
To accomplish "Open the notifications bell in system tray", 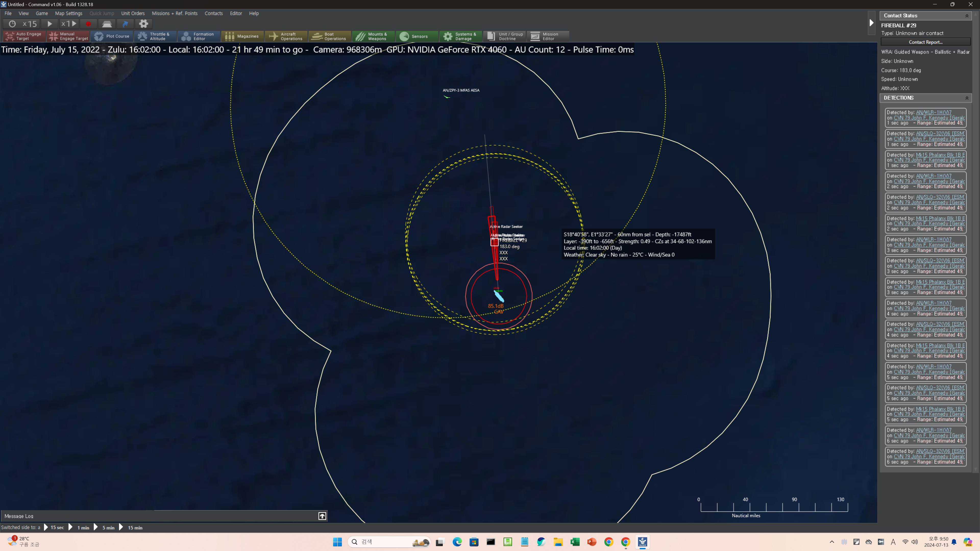I will 954,542.
